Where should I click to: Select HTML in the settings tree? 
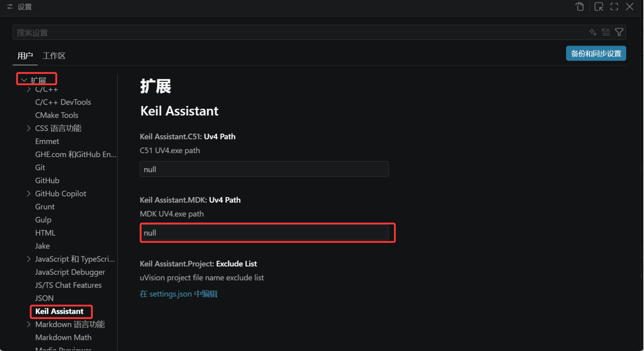pos(45,233)
